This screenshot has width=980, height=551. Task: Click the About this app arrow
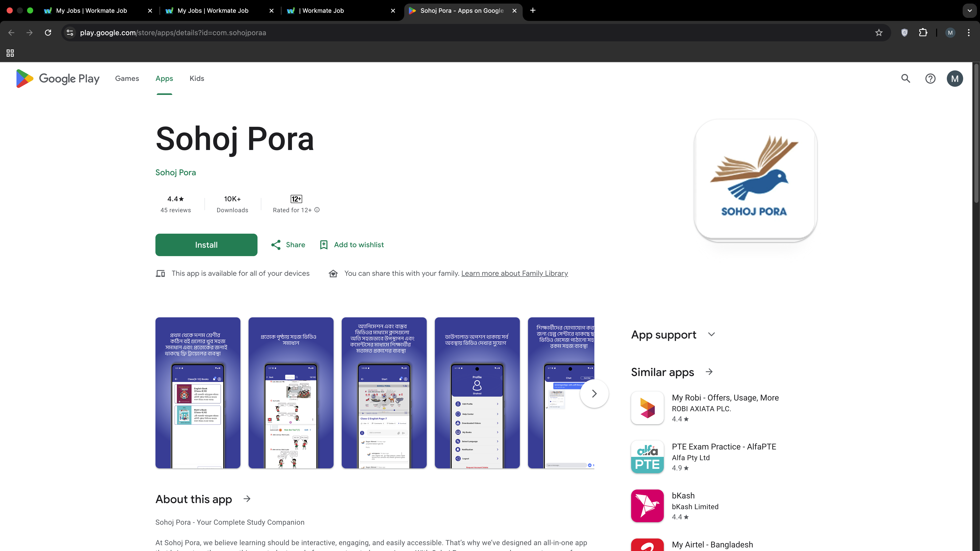pos(247,499)
